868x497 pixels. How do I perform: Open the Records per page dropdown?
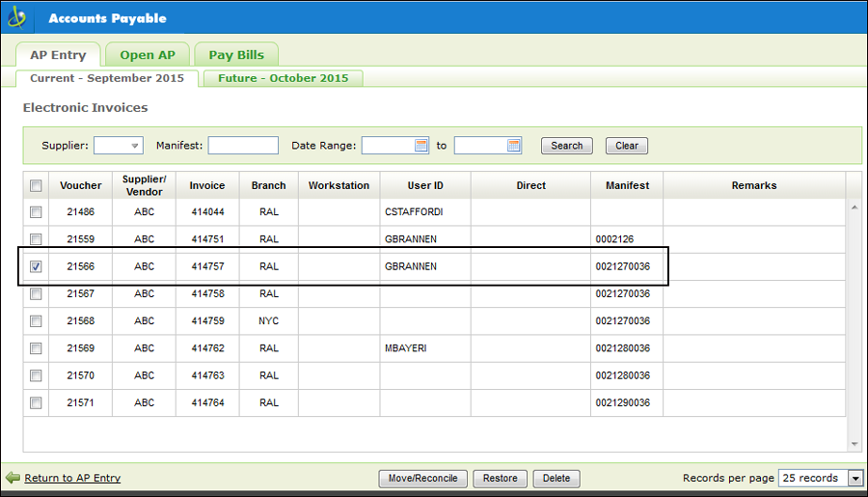point(854,478)
